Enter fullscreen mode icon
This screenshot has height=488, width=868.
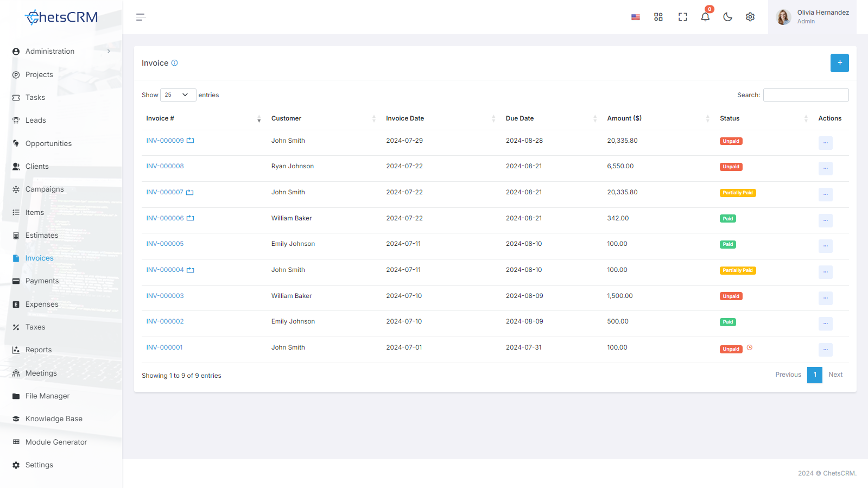pos(683,17)
